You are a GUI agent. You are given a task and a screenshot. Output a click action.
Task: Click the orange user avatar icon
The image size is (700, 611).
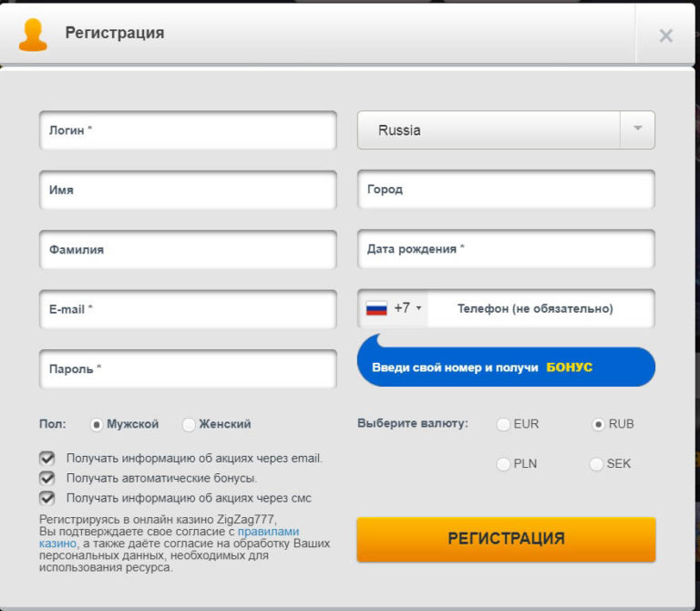point(33,35)
